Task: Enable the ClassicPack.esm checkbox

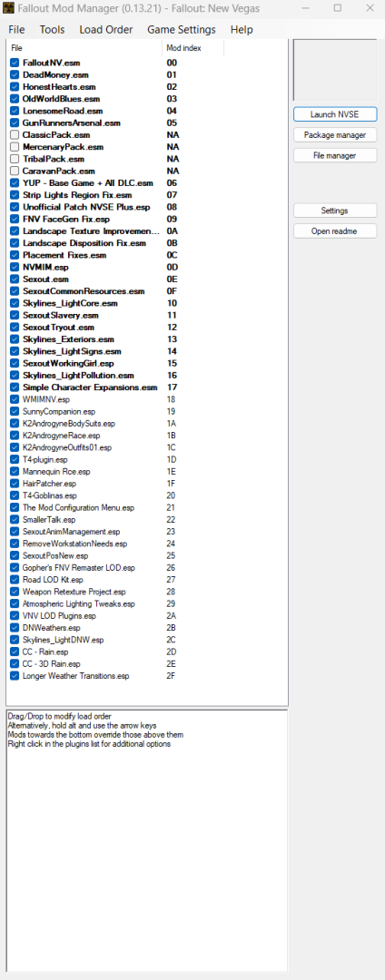Action: (15, 135)
